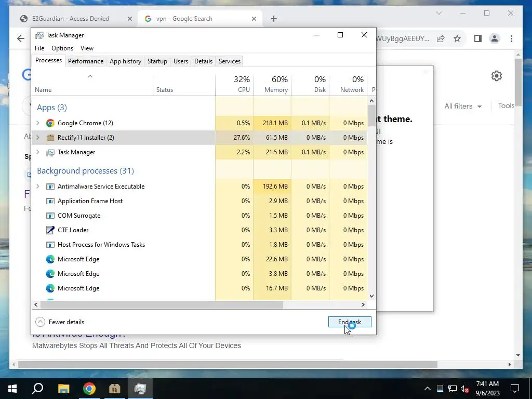532x399 pixels.
Task: Click the Chrome page vertical scrollbar
Action: tap(518, 82)
